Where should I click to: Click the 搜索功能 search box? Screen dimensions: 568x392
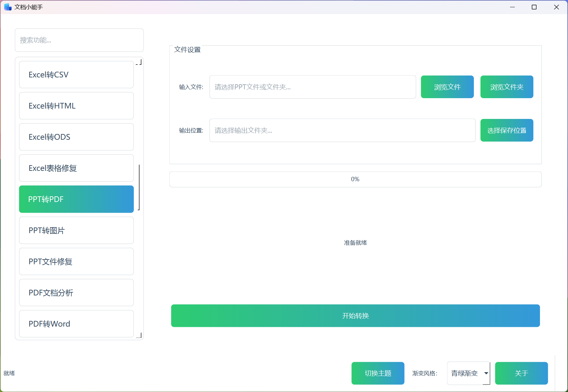coord(79,40)
